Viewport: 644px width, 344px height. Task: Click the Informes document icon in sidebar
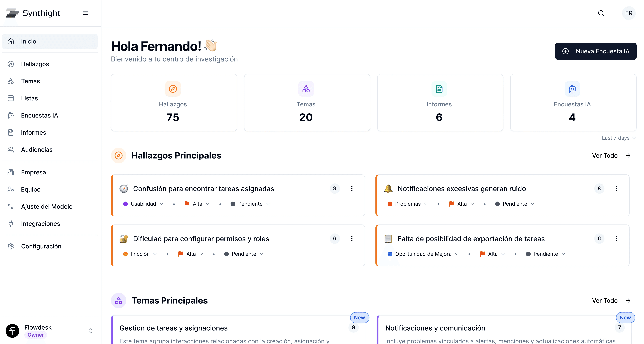click(x=11, y=132)
